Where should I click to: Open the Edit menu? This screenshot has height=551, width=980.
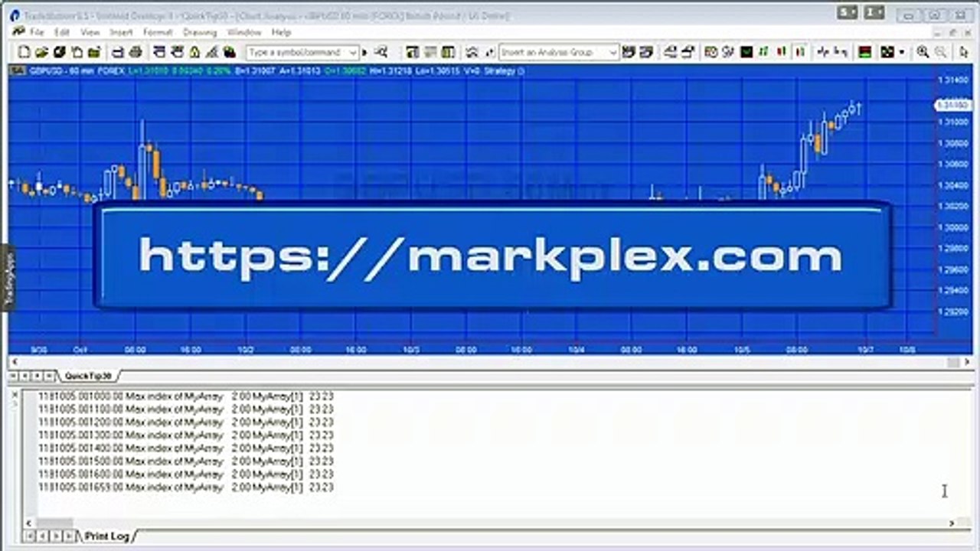[61, 32]
